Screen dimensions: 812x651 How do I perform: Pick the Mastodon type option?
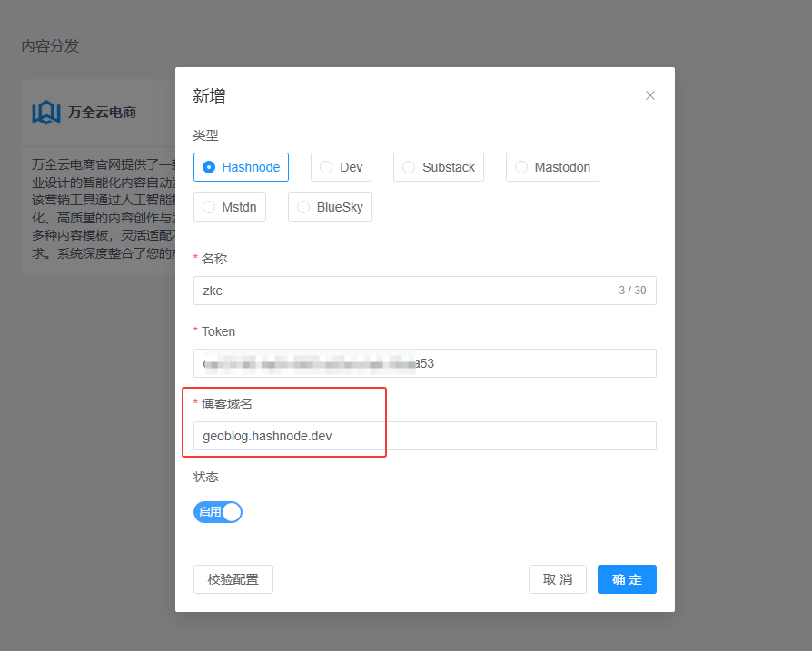click(x=552, y=167)
